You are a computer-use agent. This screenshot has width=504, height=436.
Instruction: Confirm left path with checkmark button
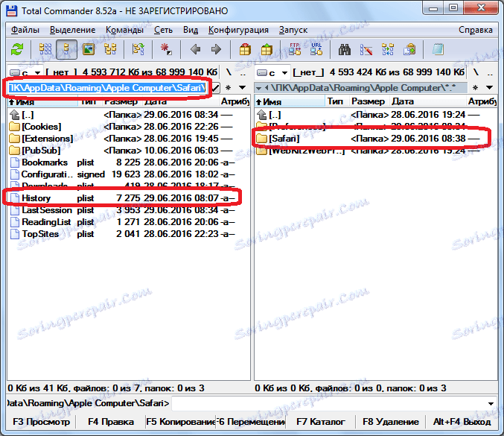click(x=215, y=87)
